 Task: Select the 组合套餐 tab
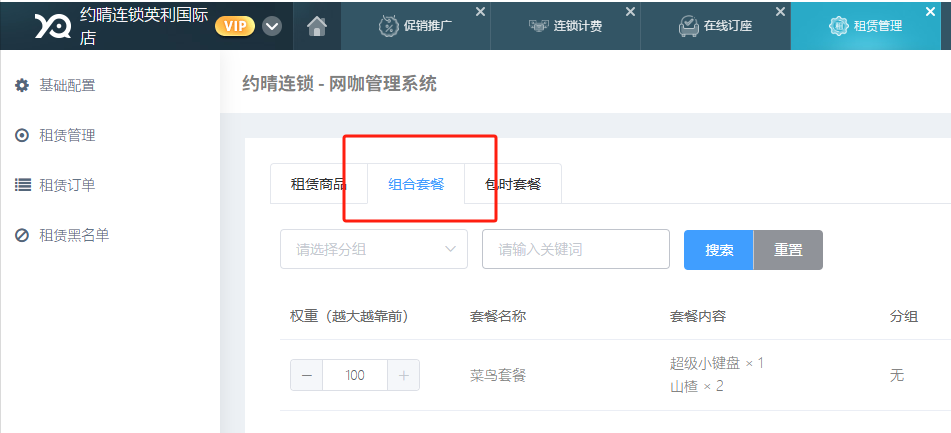(416, 184)
